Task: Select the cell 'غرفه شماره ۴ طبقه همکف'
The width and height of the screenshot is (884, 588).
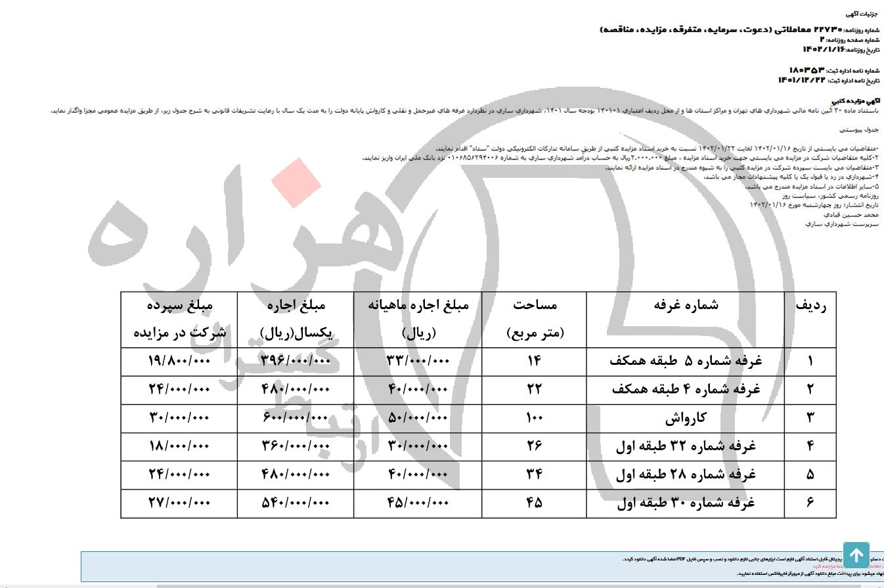Action: tap(686, 390)
